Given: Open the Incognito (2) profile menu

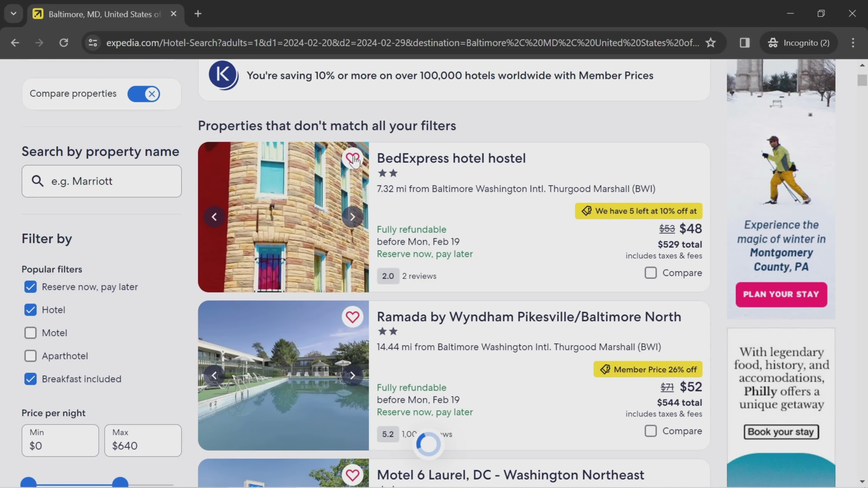Looking at the screenshot, I should pyautogui.click(x=798, y=43).
